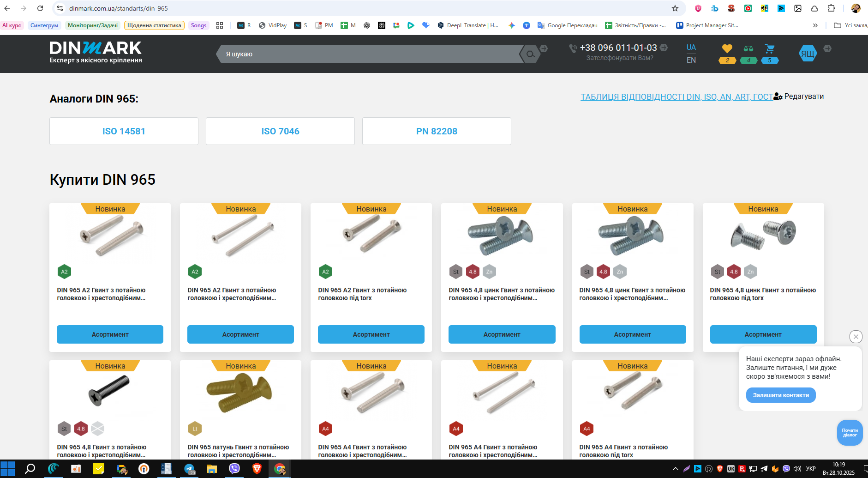Bookmark this page with the star icon
Image resolution: width=868 pixels, height=478 pixels.
coord(675,8)
